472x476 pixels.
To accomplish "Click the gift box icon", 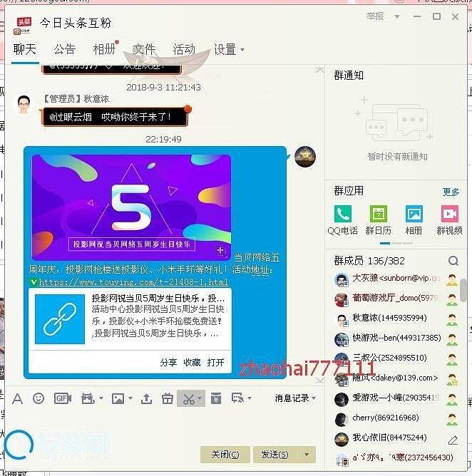I will (168, 398).
